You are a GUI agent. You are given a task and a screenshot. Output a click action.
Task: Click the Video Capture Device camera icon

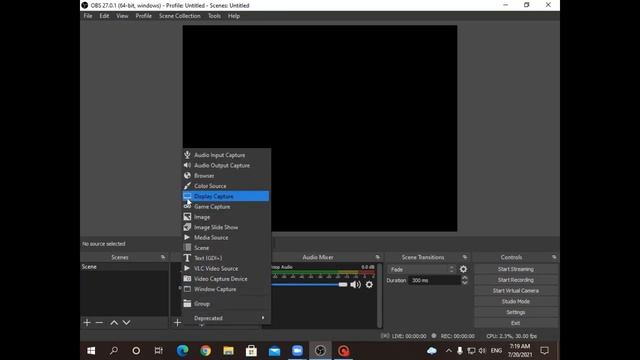tap(187, 278)
